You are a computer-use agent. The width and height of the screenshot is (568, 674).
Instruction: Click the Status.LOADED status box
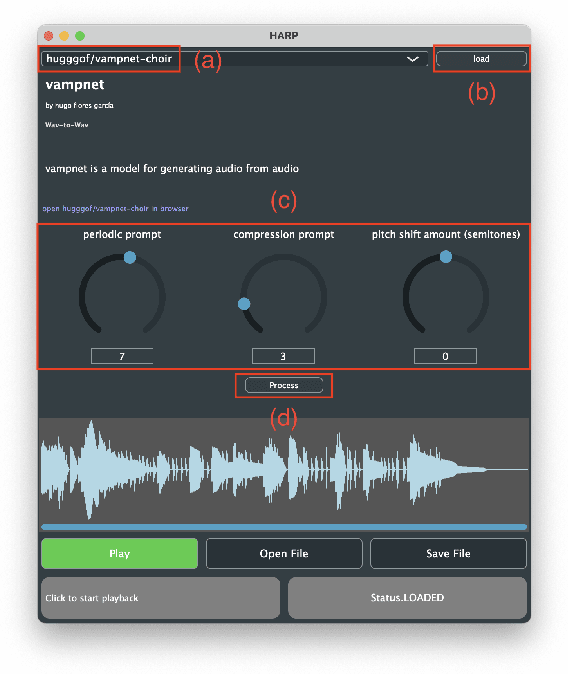(408, 598)
